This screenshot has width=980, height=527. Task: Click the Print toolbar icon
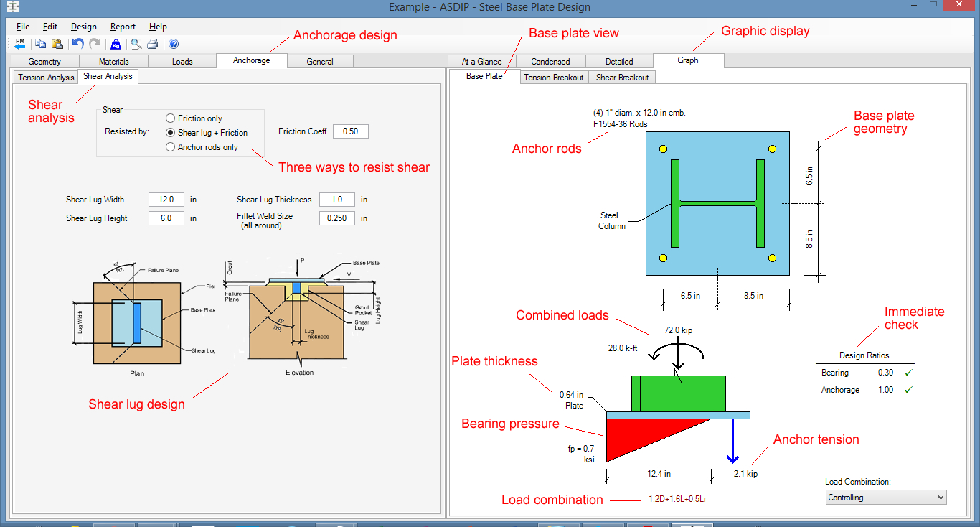[x=152, y=44]
